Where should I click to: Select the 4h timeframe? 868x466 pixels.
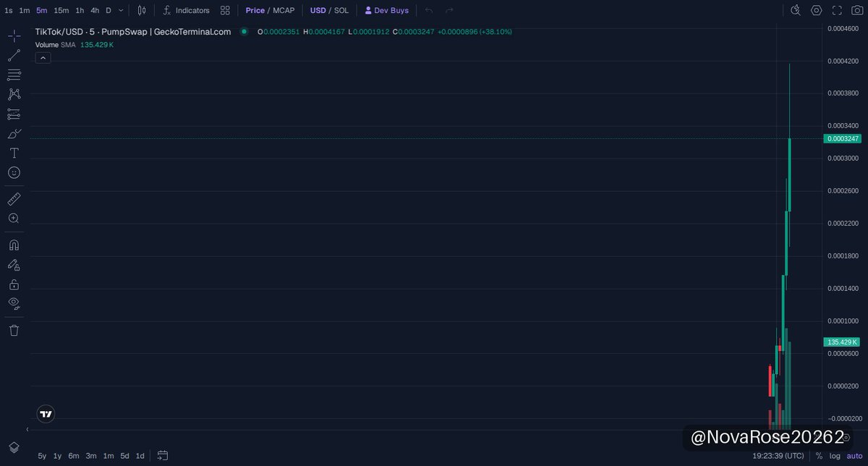pos(95,11)
